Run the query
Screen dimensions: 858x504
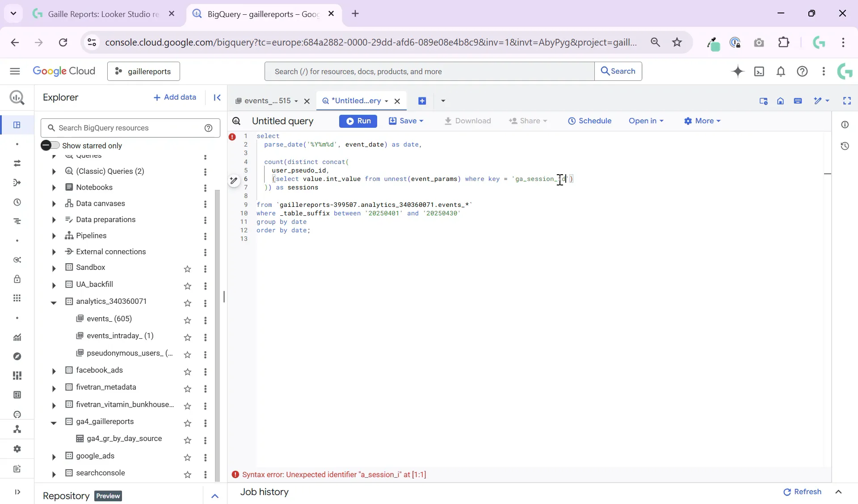[358, 121]
